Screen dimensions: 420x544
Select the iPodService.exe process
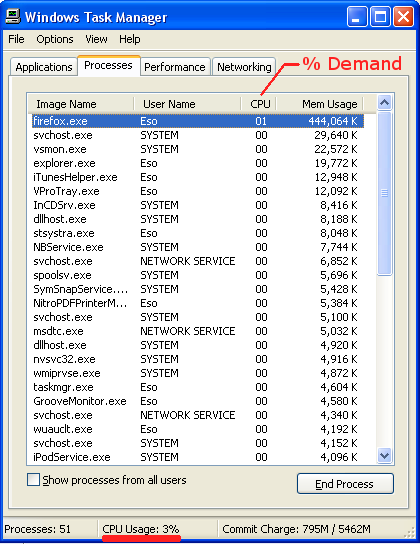198,457
